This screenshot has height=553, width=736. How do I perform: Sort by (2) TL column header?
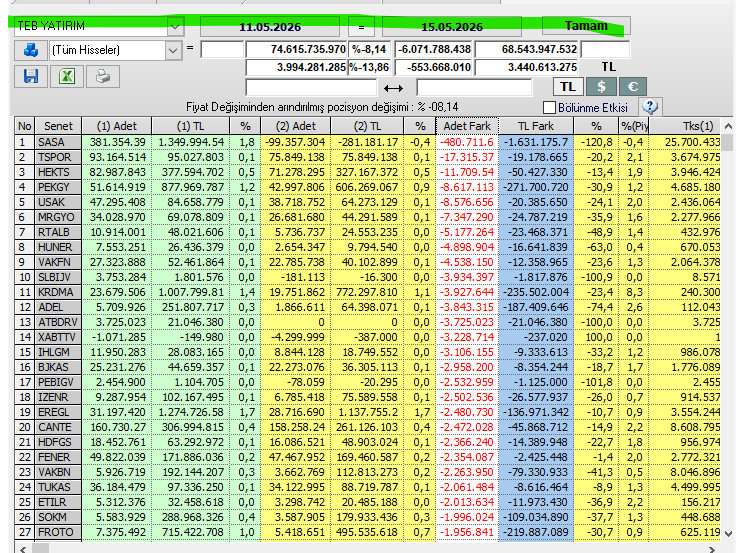tap(367, 126)
